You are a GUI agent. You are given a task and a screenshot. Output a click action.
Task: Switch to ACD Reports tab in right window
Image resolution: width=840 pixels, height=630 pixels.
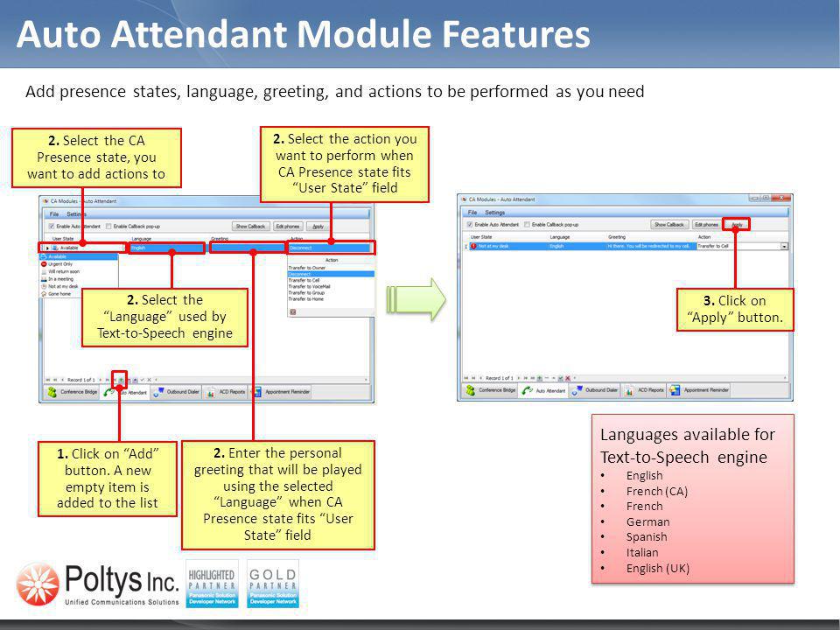pyautogui.click(x=645, y=390)
